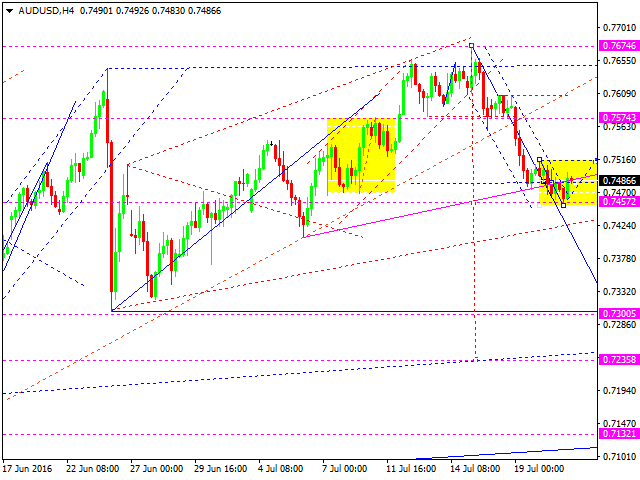Click the 0.72358 magenta price label

pos(619,360)
